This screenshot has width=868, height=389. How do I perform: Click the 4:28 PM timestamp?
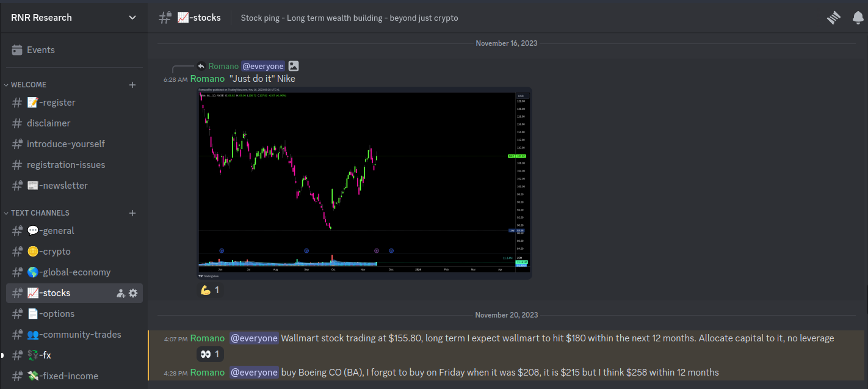[x=176, y=373]
